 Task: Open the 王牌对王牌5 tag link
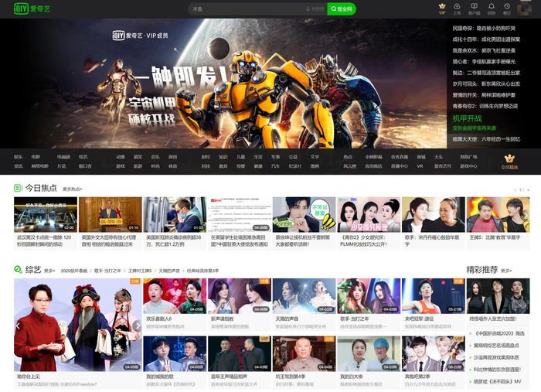140,271
